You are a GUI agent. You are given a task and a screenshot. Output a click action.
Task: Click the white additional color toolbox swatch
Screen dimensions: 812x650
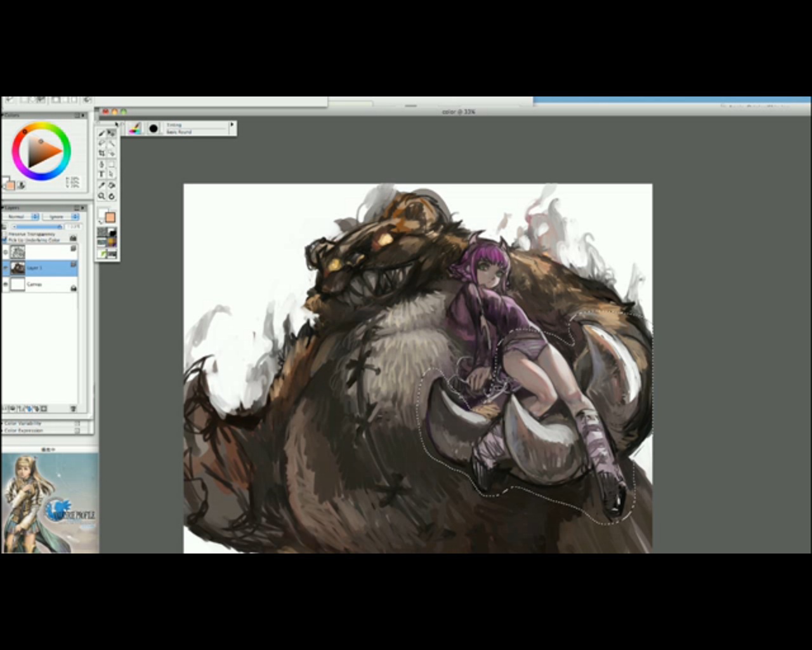[x=101, y=213]
